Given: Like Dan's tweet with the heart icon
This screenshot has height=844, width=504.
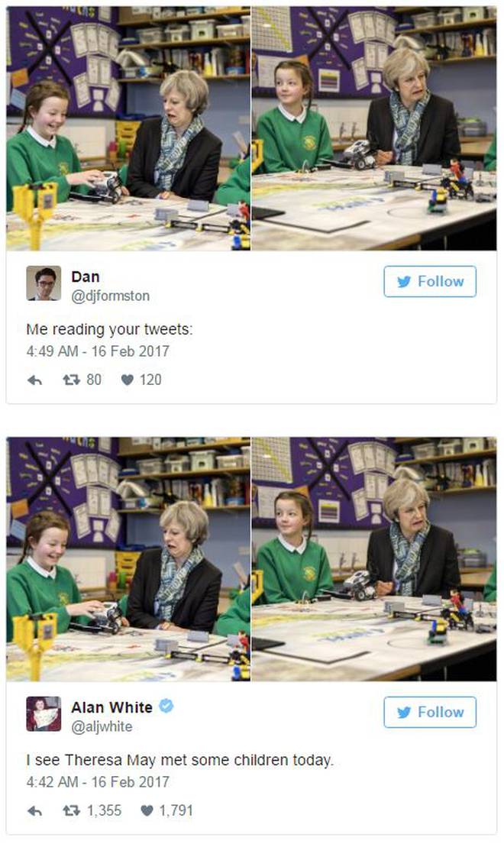Looking at the screenshot, I should [x=127, y=380].
